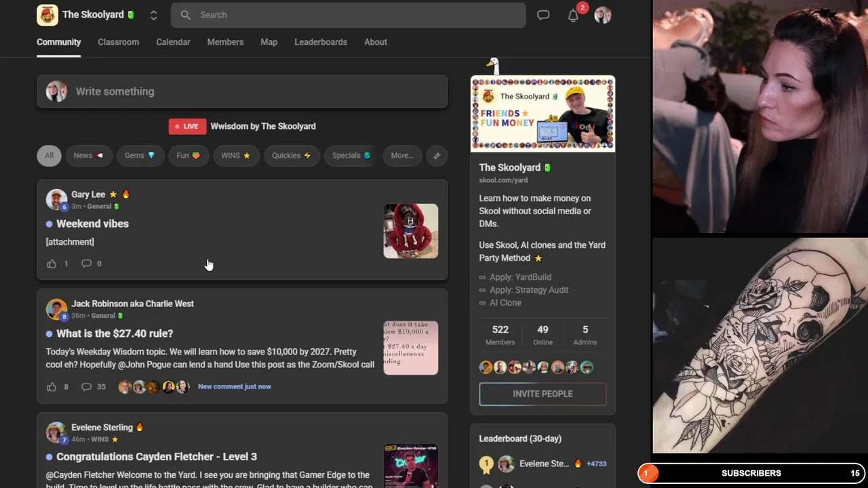Open the notifications bell

pos(573,15)
